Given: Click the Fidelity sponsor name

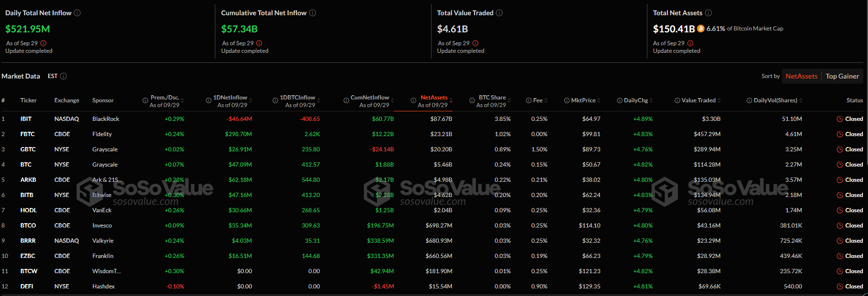Looking at the screenshot, I should pos(102,134).
